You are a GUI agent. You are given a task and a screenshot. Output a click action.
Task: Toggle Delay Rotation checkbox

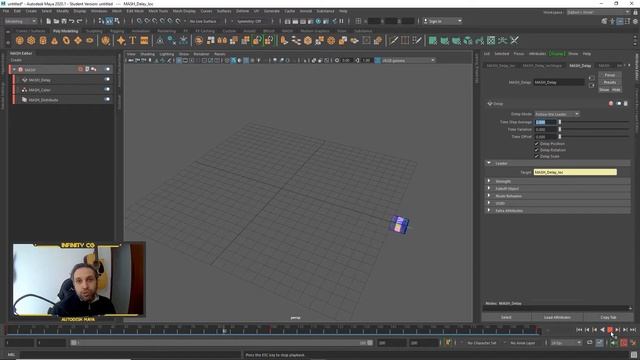click(x=537, y=150)
